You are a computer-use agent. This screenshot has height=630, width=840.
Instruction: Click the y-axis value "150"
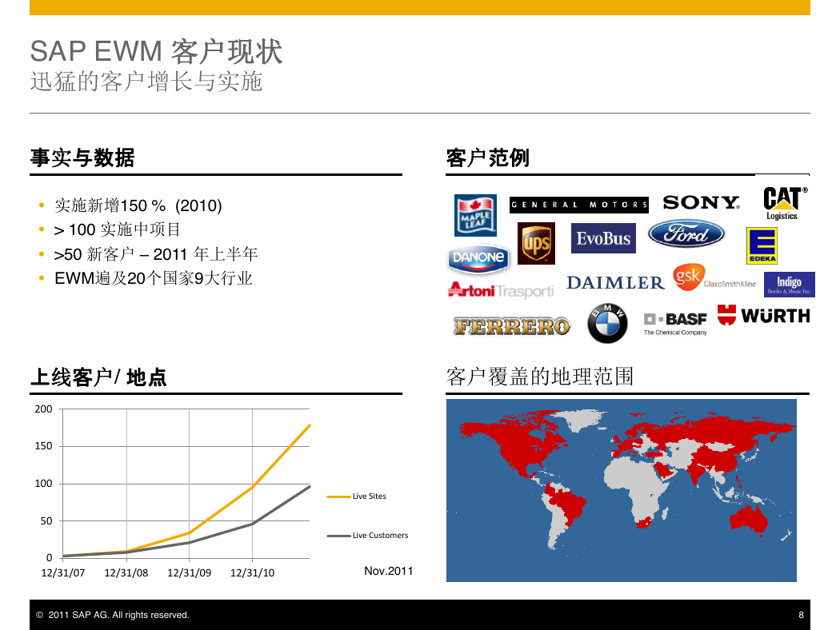pyautogui.click(x=43, y=446)
